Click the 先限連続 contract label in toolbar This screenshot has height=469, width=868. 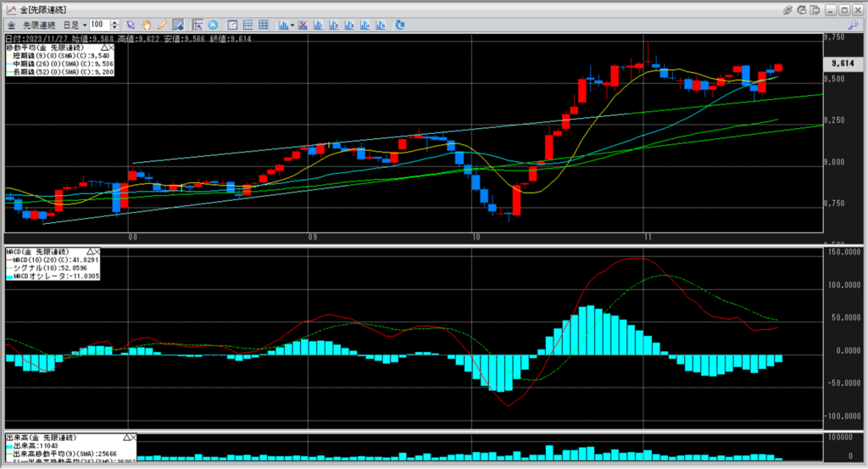[39, 25]
